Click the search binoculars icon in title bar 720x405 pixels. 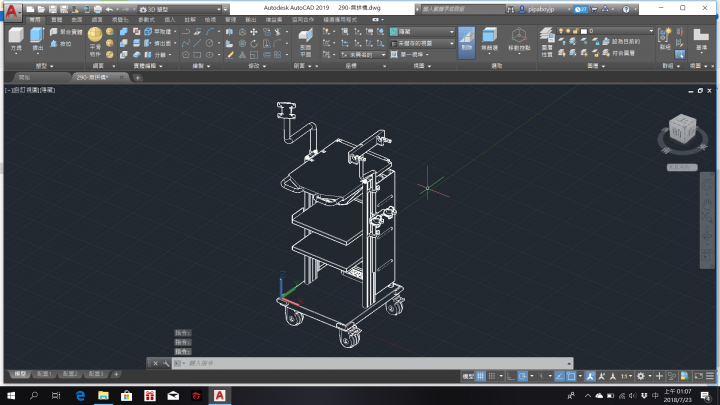pyautogui.click(x=511, y=9)
